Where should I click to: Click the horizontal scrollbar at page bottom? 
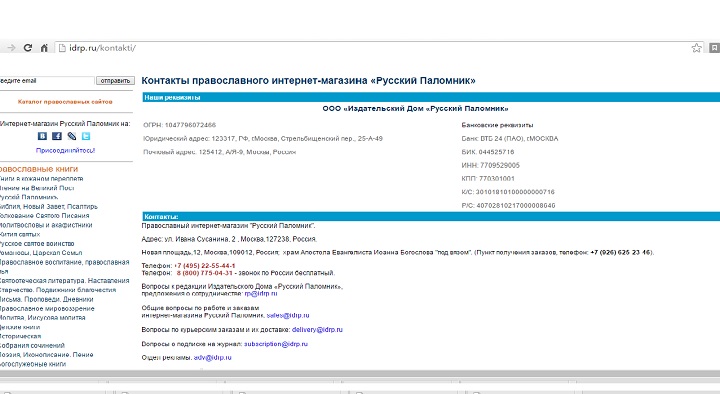pyautogui.click(x=360, y=374)
